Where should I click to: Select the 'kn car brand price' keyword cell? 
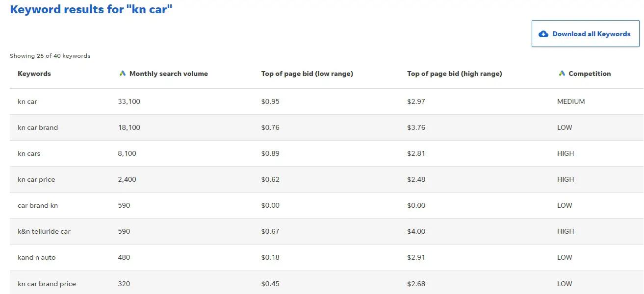pos(47,284)
